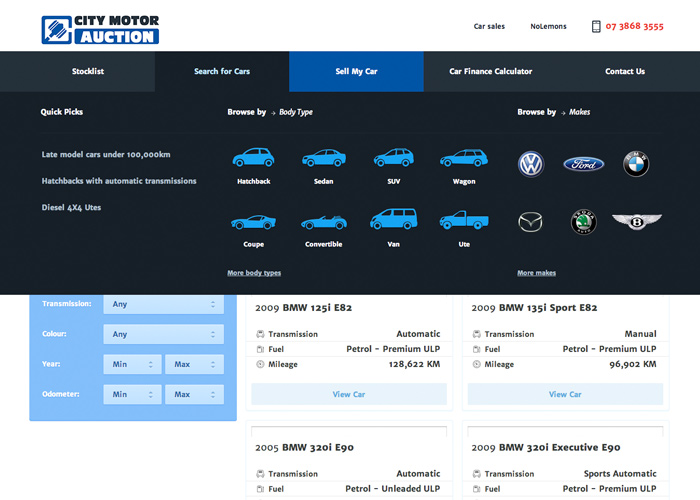700x500 pixels.
Task: Browse by Skoda make logo
Action: 583,222
